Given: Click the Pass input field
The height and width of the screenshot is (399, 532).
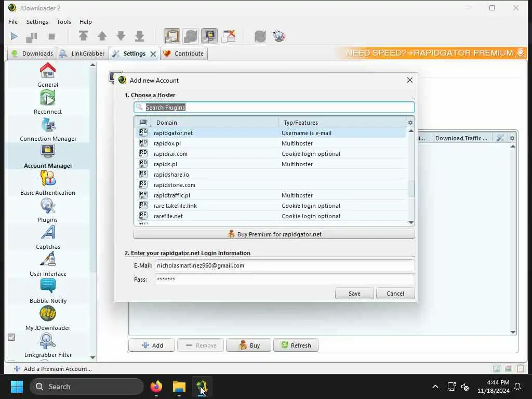Looking at the screenshot, I should [285, 279].
